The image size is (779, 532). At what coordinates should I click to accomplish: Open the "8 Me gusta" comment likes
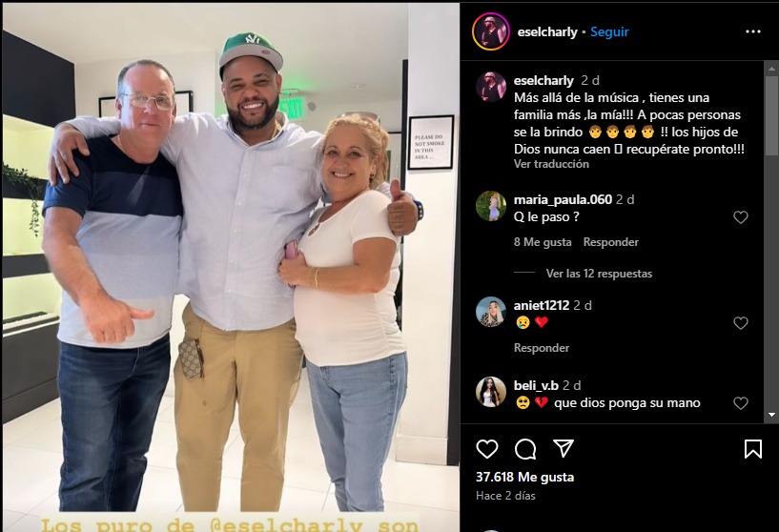click(543, 242)
